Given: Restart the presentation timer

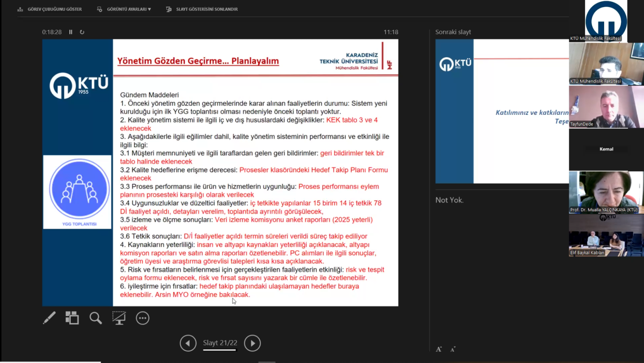Looking at the screenshot, I should [82, 32].
